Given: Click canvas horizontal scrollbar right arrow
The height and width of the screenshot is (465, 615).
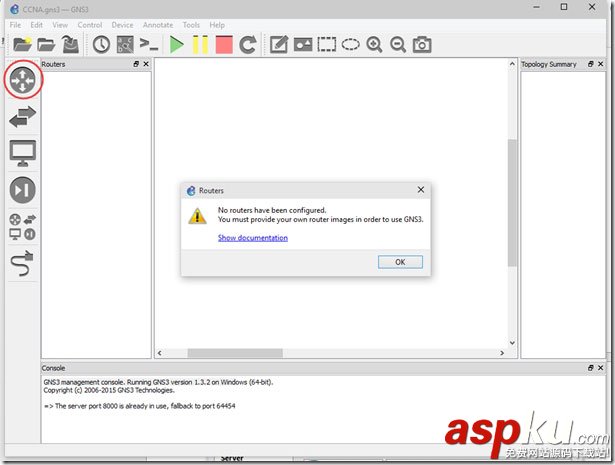Looking at the screenshot, I should pos(502,353).
